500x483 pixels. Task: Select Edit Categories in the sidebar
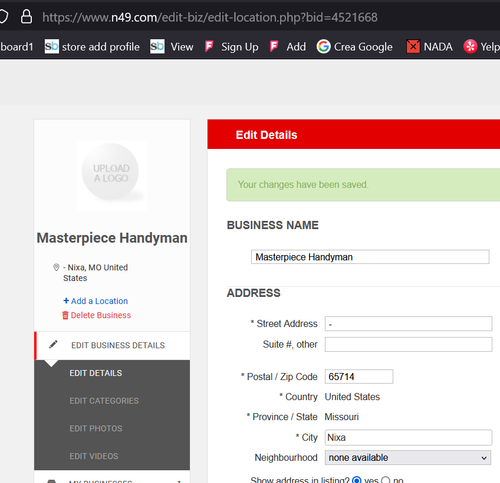104,401
